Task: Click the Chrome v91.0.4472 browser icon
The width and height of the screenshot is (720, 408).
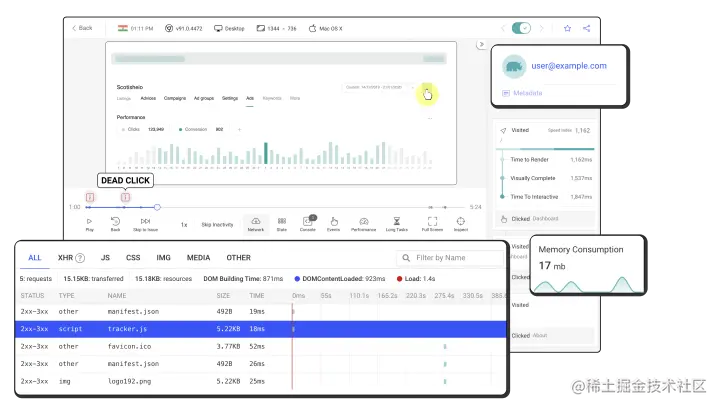Action: tap(169, 28)
